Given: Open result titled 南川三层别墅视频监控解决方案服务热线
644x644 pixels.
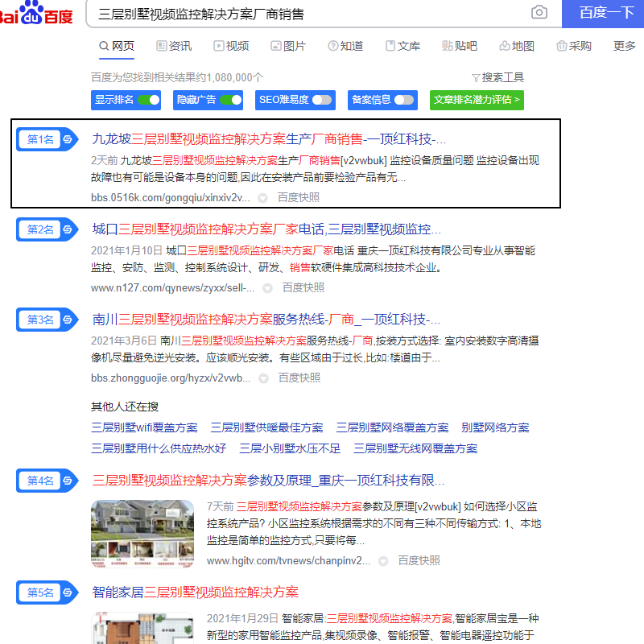Looking at the screenshot, I should 266,320.
